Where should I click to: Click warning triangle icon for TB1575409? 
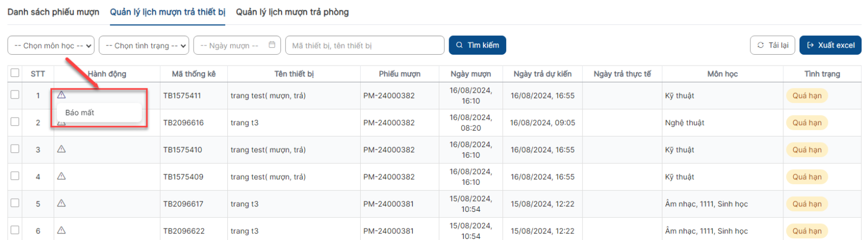(61, 176)
